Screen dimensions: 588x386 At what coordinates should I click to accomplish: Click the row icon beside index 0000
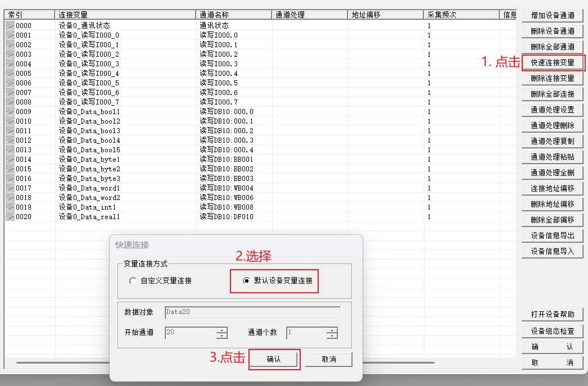pyautogui.click(x=10, y=25)
